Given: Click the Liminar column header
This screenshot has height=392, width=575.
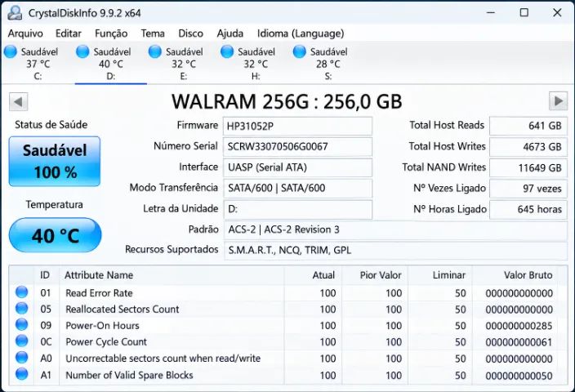Looking at the screenshot, I should click(440, 275).
